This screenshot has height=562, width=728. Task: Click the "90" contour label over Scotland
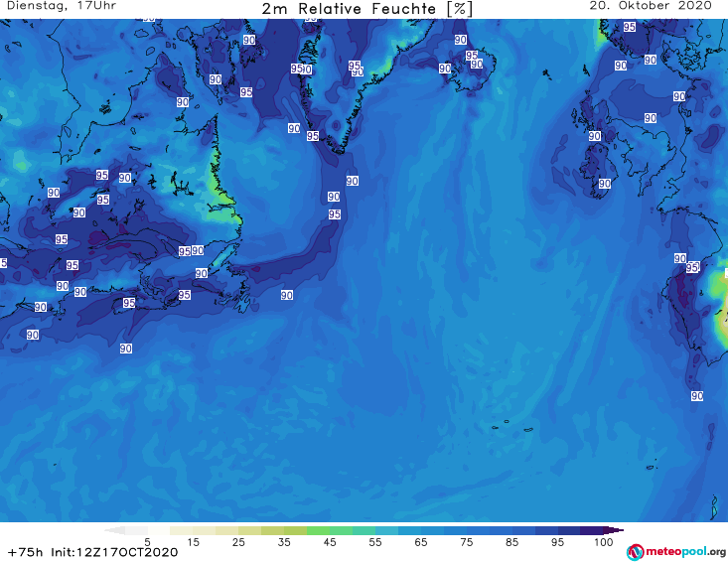[594, 136]
